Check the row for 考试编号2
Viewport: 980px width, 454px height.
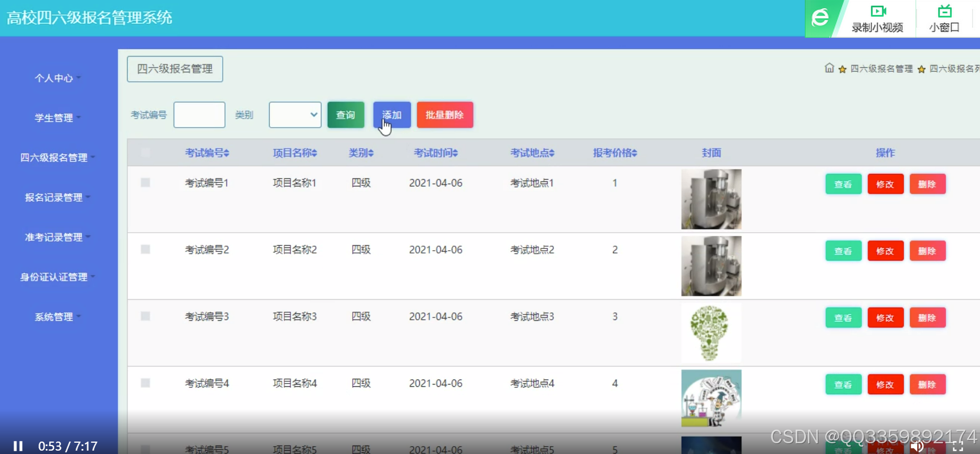click(x=145, y=249)
